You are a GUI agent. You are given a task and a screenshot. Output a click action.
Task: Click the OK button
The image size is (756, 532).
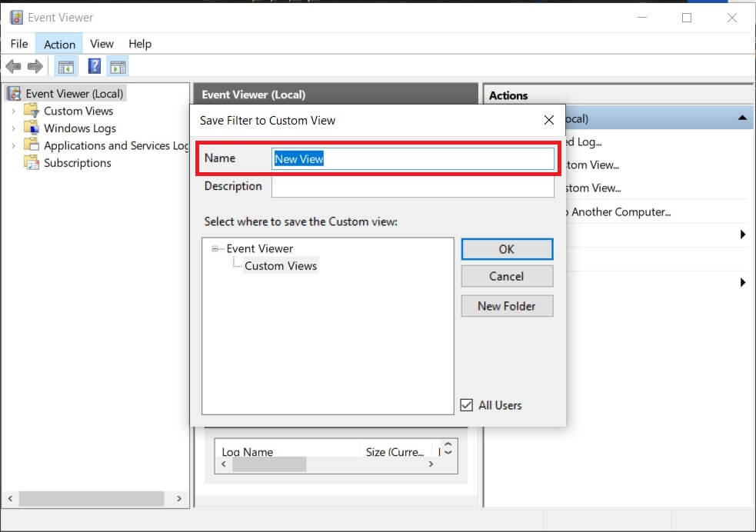click(x=507, y=249)
